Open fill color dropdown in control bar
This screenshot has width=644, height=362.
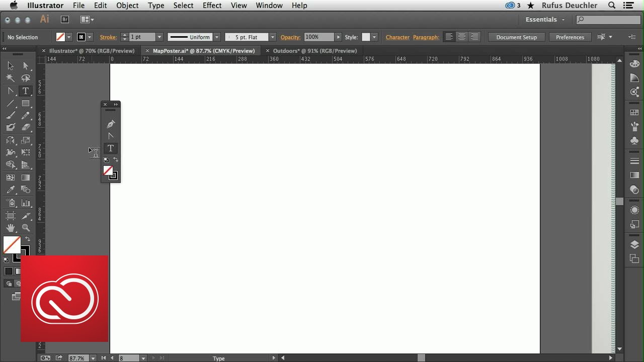click(x=69, y=37)
